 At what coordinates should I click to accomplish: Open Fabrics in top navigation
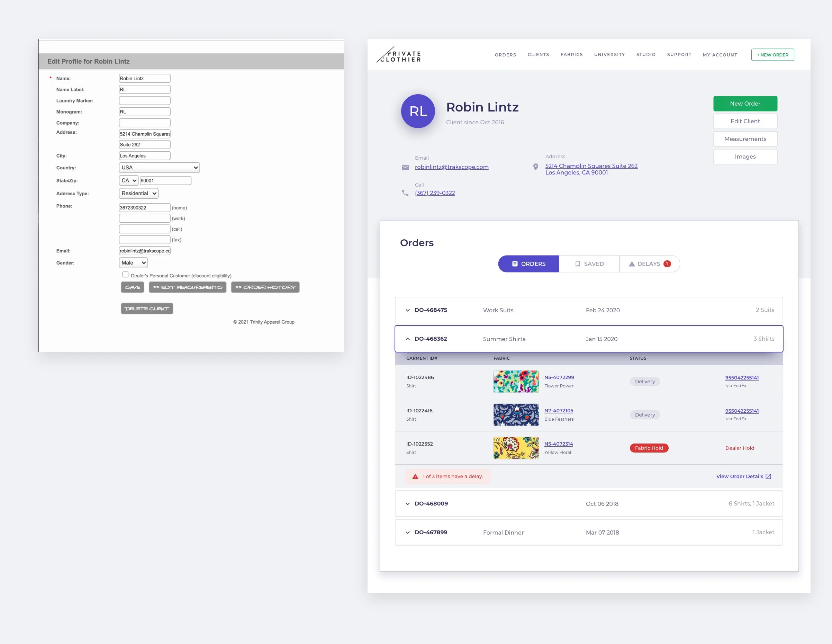point(571,55)
